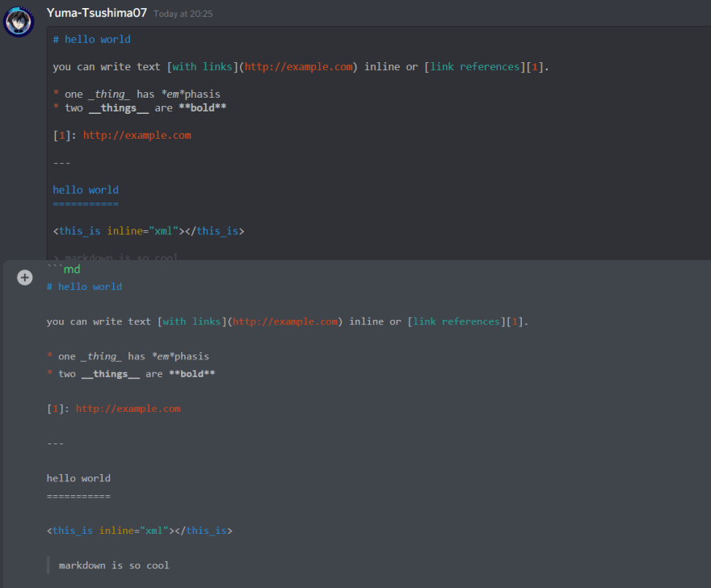This screenshot has height=588, width=711.
Task: Click the plus attachment button beside input
Action: pyautogui.click(x=25, y=278)
